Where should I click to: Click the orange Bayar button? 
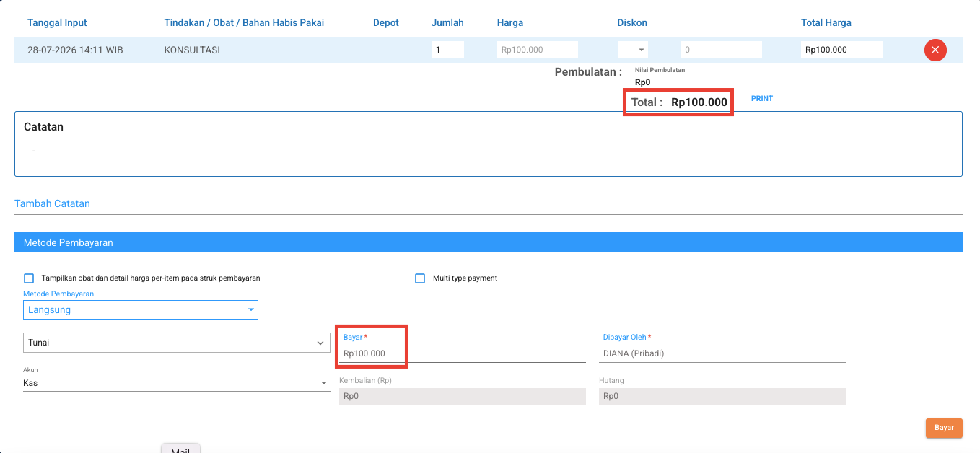944,428
